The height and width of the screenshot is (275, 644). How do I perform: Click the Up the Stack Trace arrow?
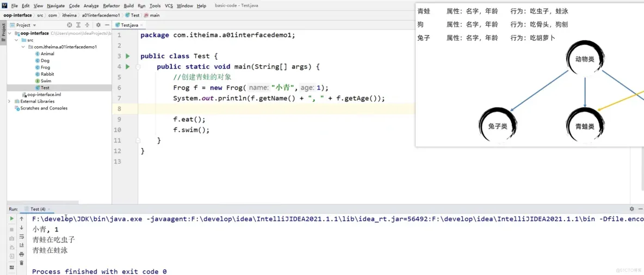[x=22, y=219]
